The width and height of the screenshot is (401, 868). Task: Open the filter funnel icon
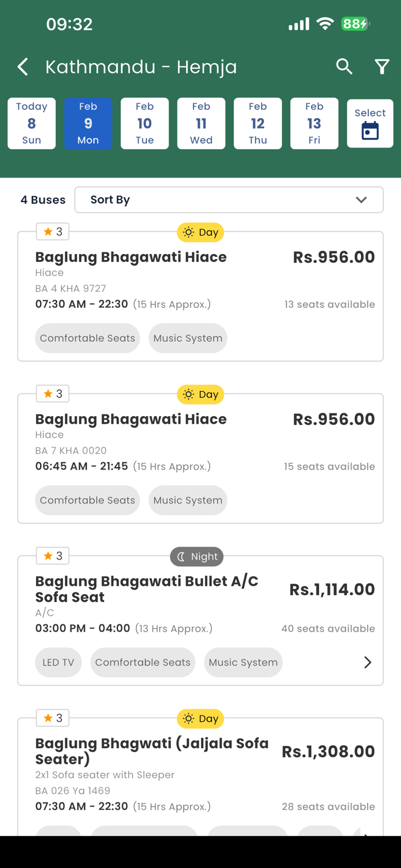pos(382,67)
